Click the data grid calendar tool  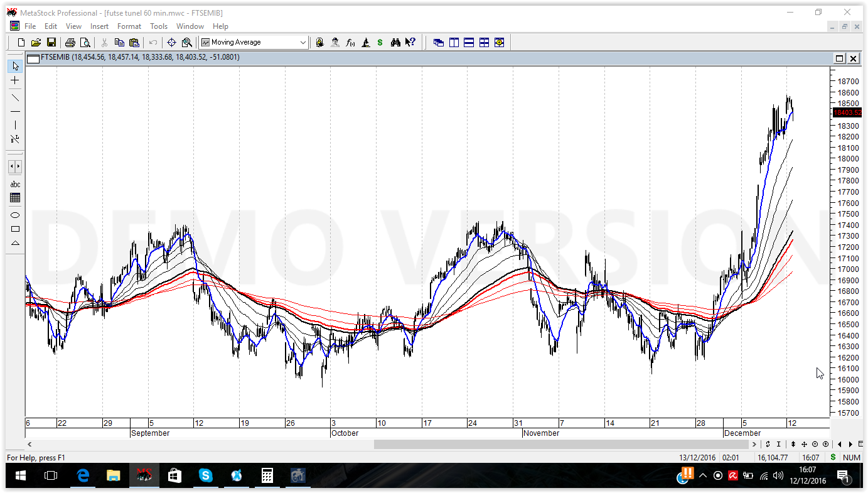15,198
